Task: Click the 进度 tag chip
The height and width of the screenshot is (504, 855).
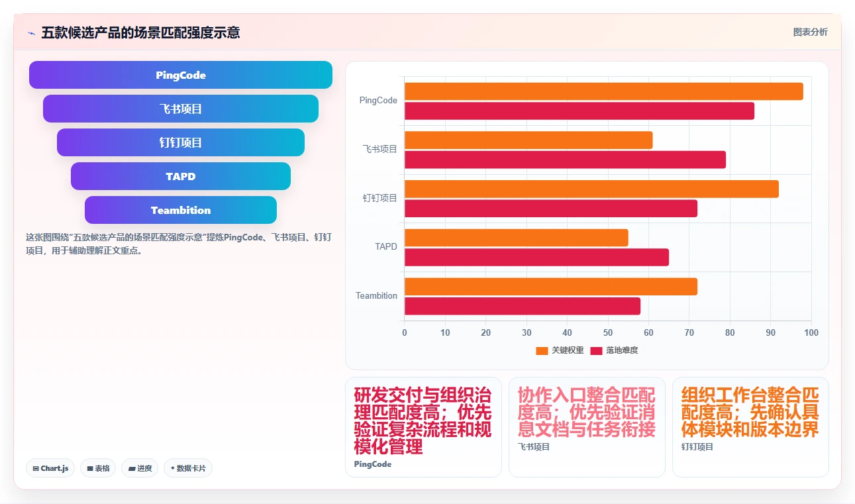Action: [x=140, y=468]
